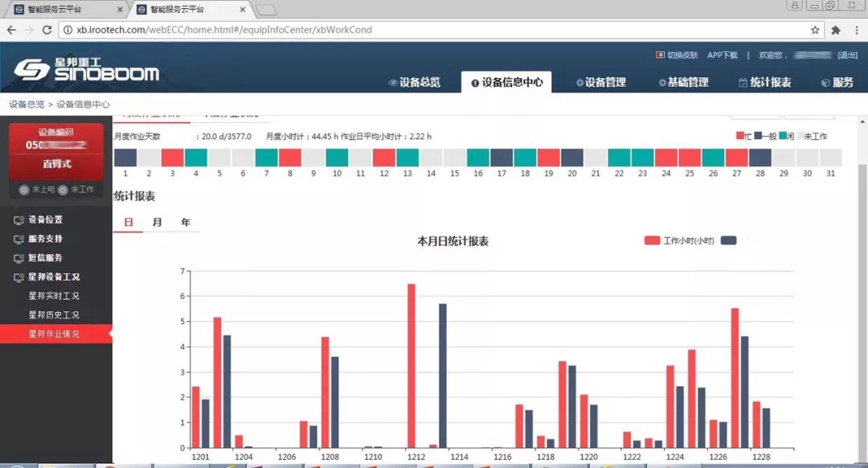Click the 退出 logout link
This screenshot has width=868, height=468.
click(847, 55)
